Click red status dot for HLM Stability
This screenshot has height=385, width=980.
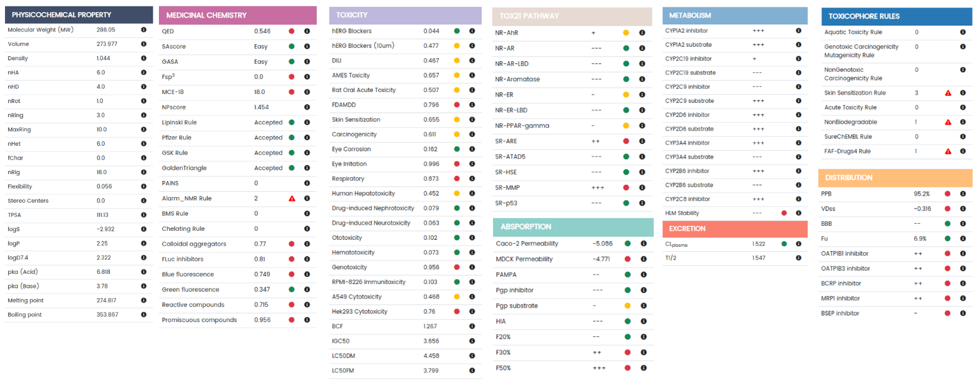(784, 213)
